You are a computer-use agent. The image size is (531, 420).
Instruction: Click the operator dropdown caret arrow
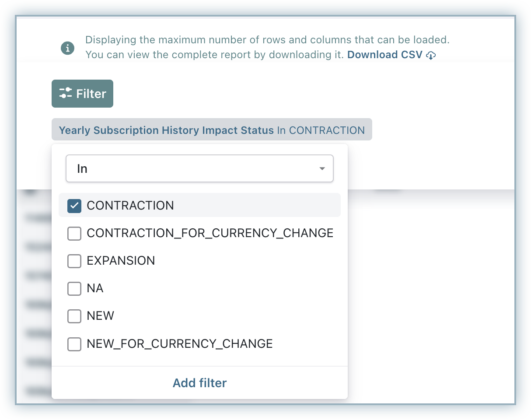pos(322,168)
